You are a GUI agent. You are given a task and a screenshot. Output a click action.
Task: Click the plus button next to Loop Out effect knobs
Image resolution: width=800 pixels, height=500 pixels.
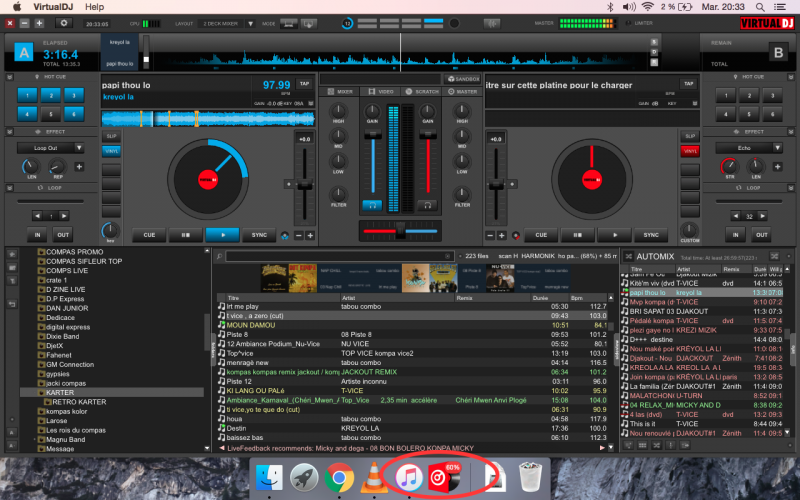(79, 167)
